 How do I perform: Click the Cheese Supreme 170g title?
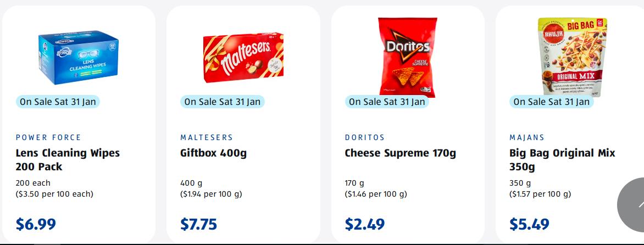[400, 153]
